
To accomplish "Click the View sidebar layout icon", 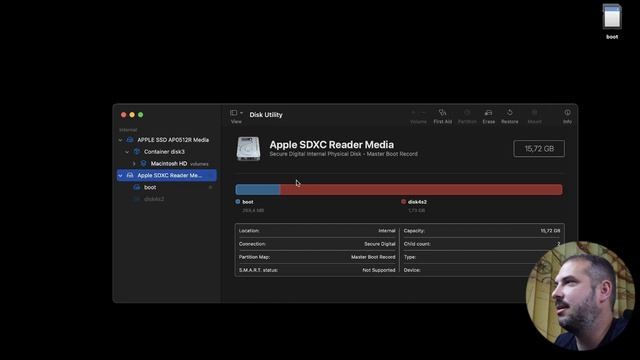I will [x=233, y=113].
